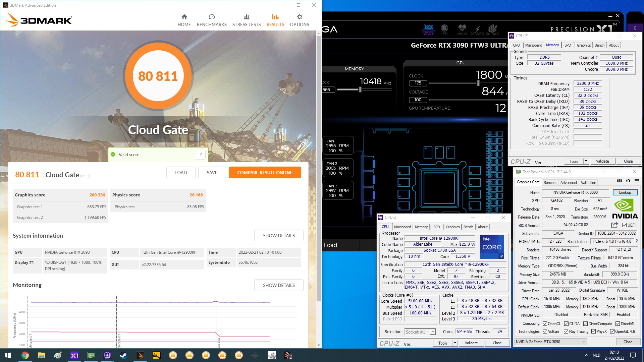Toggle the OpenCL checkbox in GPU-Z
The width and height of the screenshot is (644, 362).
[545, 324]
